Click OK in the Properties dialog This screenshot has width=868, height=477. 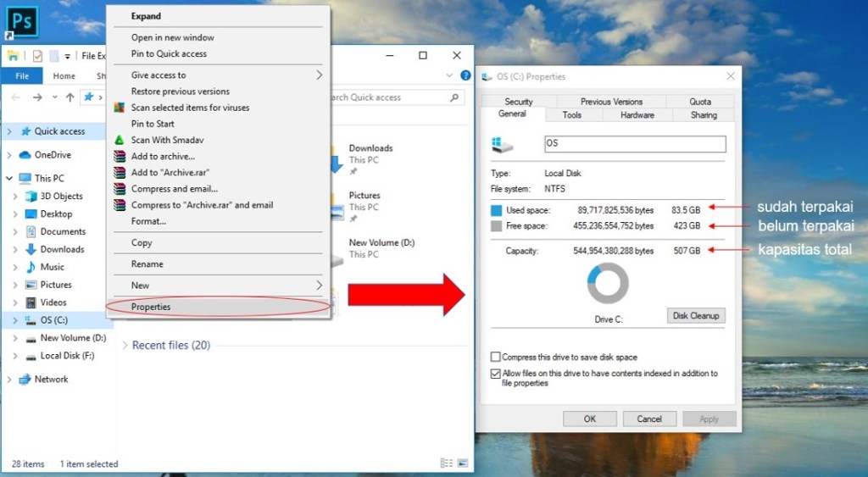[x=589, y=419]
